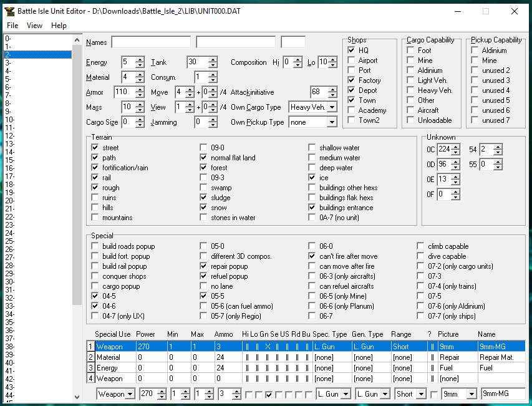Screen dimensions: 532x406
Task: Increase the Tank value spinner
Action: tap(213, 59)
